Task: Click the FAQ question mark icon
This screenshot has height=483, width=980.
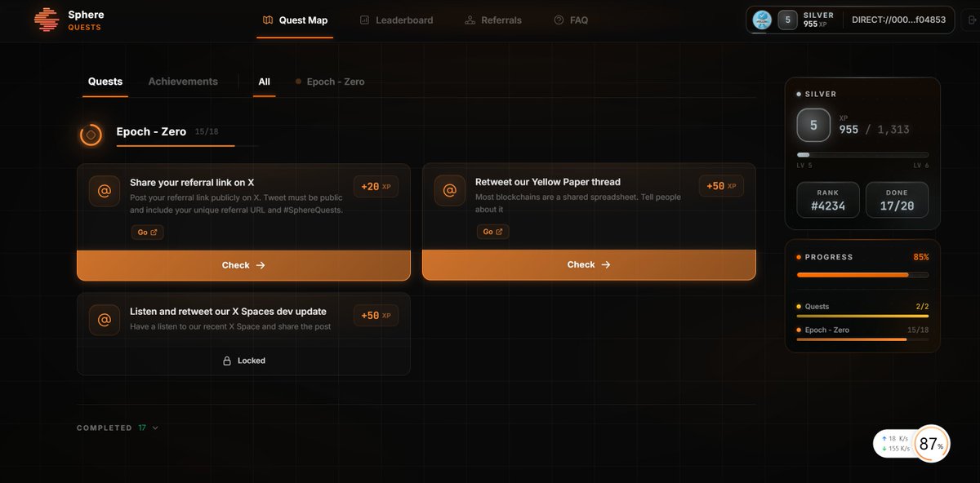Action: pos(559,20)
